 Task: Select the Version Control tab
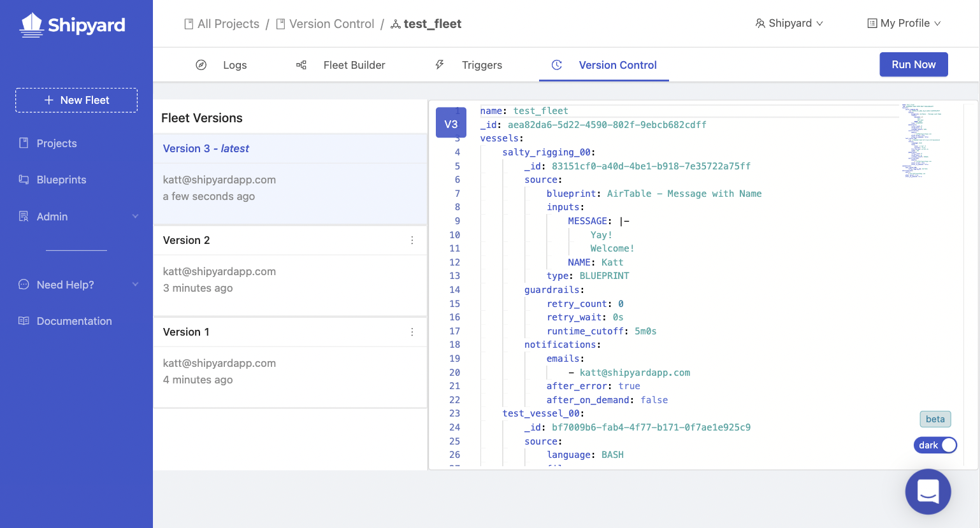click(604, 65)
